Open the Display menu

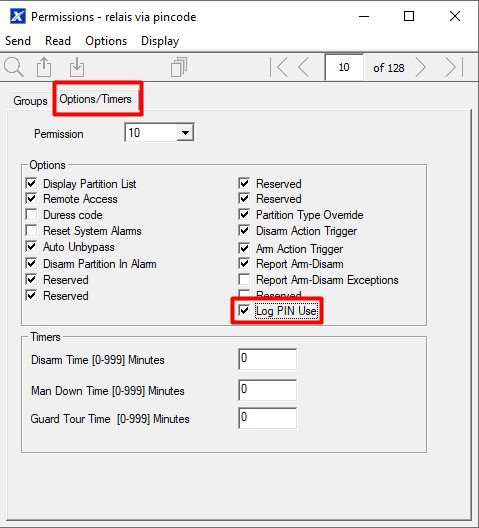point(160,41)
